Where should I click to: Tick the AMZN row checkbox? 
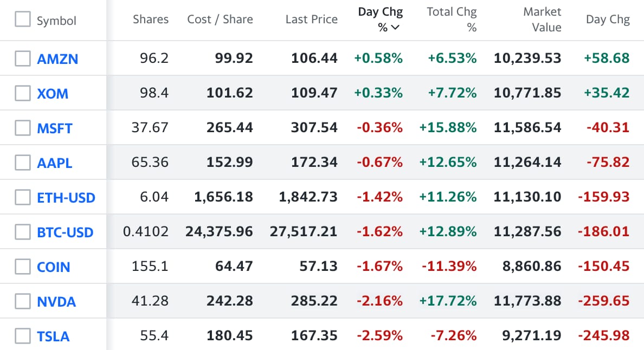(x=23, y=59)
